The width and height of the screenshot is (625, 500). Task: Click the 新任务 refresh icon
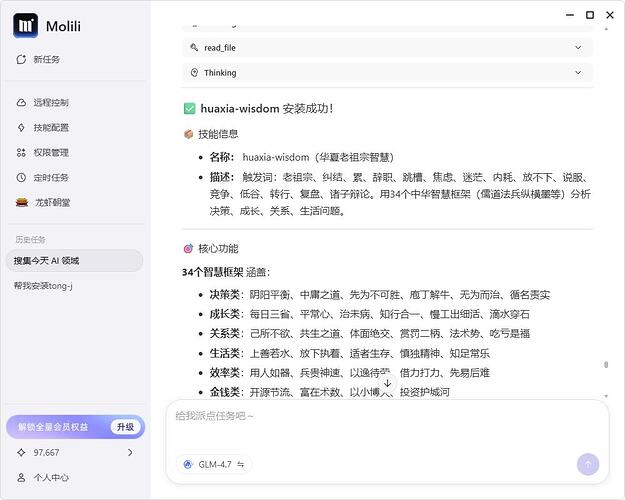(x=21, y=59)
